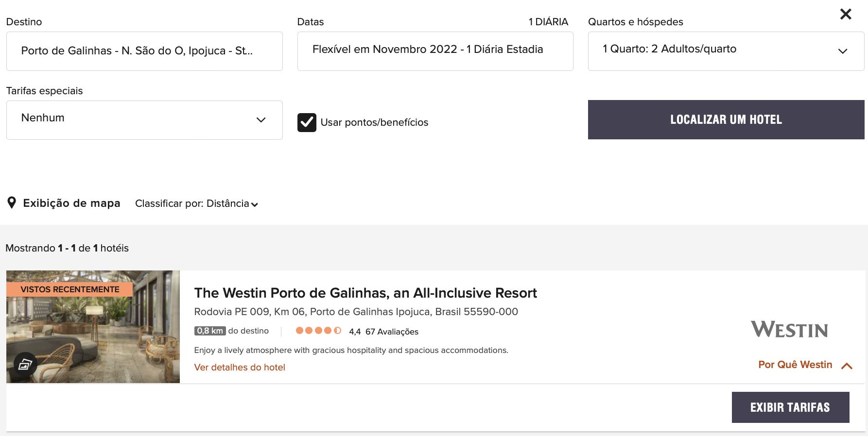The image size is (868, 436).
Task: Click the 67 Avaliações reviews link
Action: [x=392, y=332]
